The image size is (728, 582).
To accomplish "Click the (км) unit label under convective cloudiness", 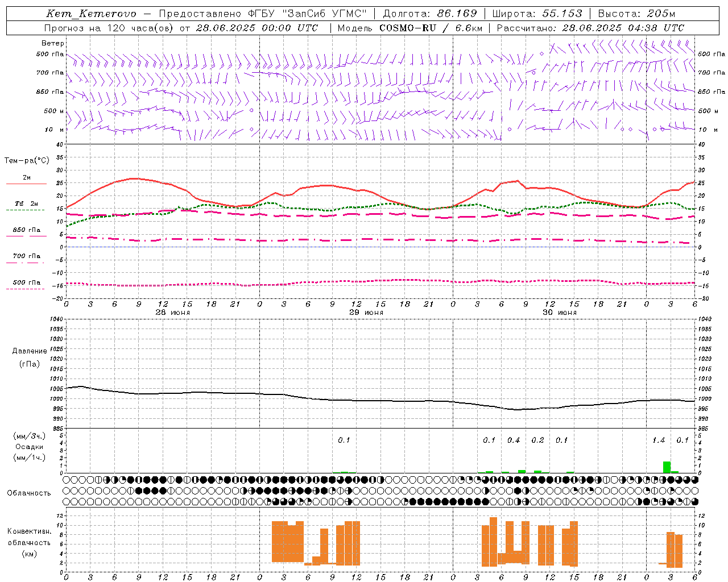I will coord(30,554).
